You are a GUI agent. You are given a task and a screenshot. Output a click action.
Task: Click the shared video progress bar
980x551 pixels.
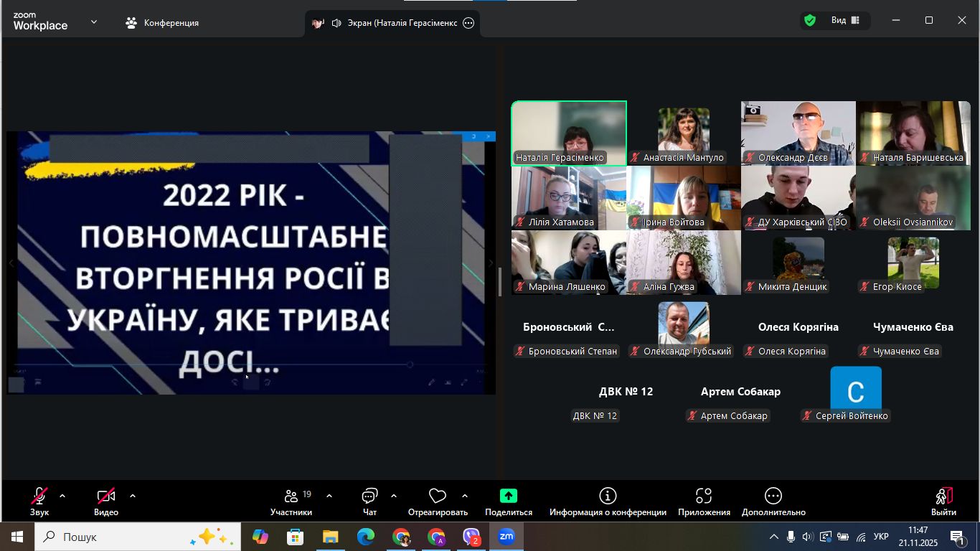[x=215, y=364]
